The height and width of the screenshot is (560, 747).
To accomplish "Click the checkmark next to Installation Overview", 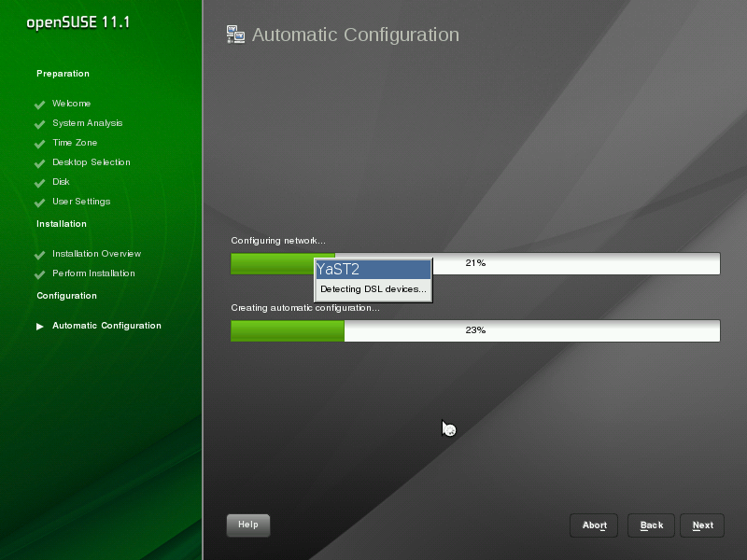I will [39, 255].
